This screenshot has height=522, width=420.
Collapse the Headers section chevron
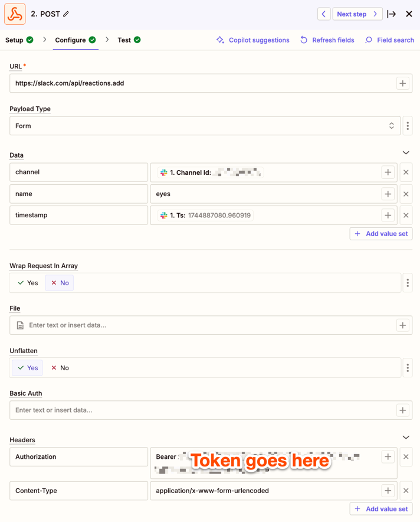click(406, 438)
